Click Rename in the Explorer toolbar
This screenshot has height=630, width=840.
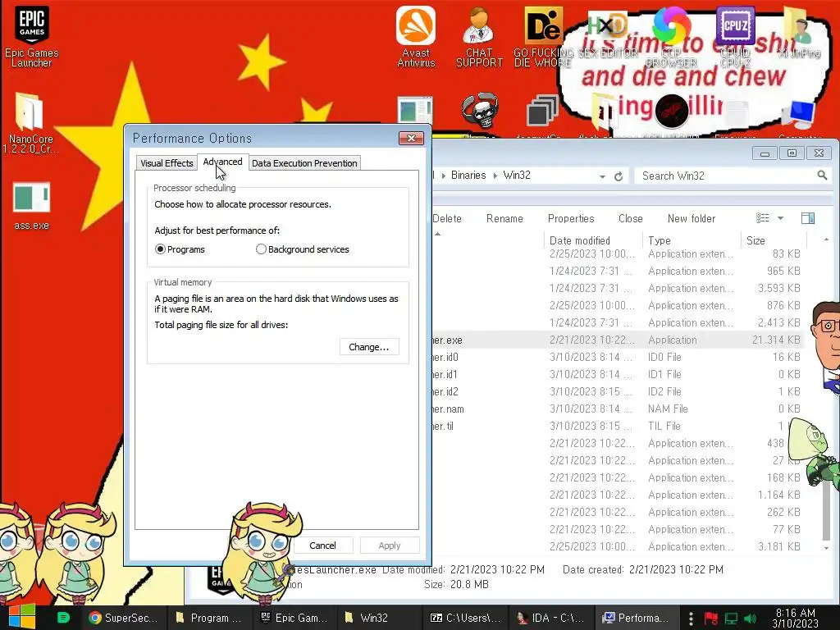(x=504, y=218)
